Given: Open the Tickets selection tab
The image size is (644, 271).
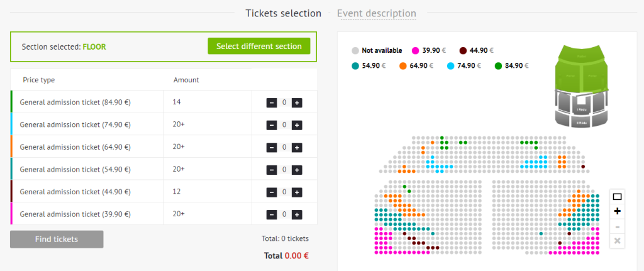Looking at the screenshot, I should (284, 13).
